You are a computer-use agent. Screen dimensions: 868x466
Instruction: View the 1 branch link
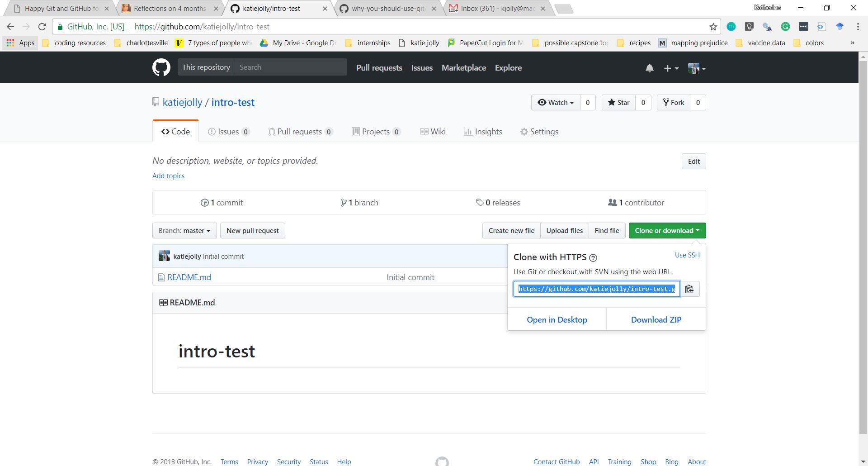(x=360, y=203)
